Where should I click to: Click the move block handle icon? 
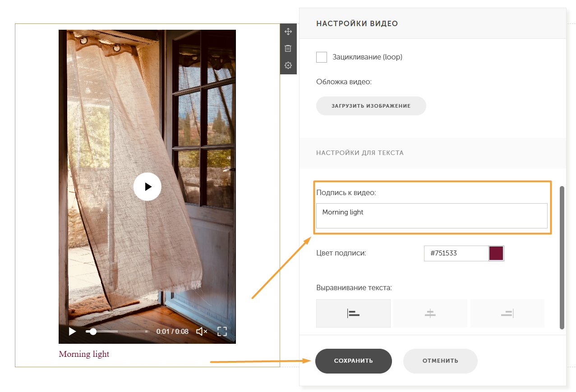(x=288, y=32)
